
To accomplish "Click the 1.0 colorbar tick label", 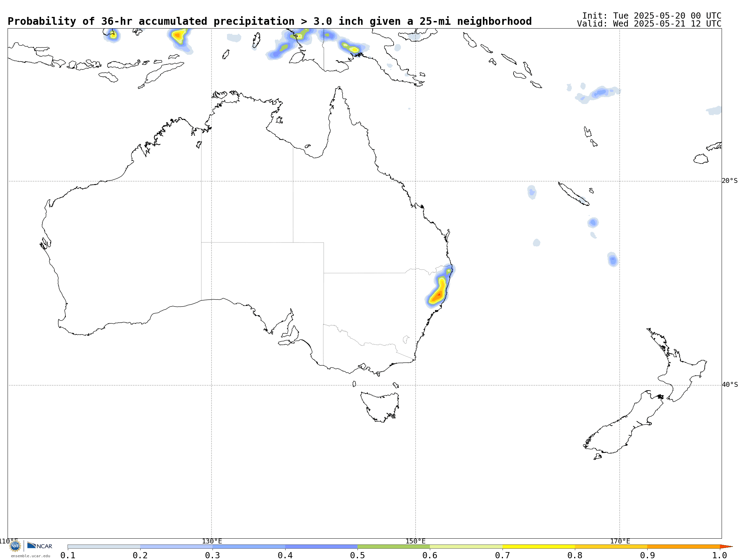I will [720, 555].
